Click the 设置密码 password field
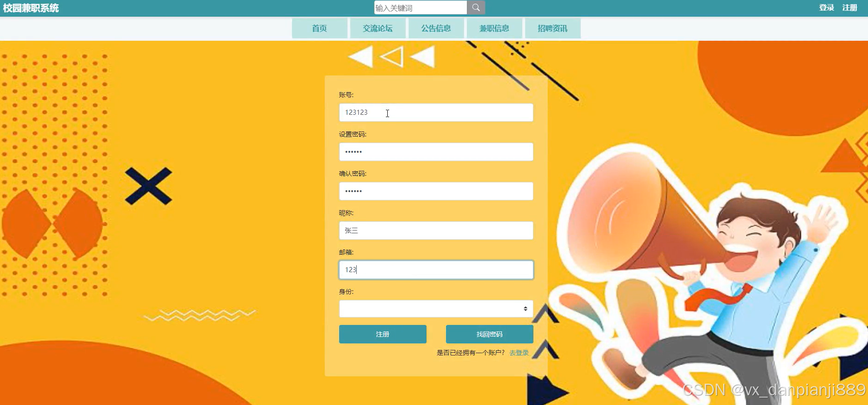 [x=436, y=152]
